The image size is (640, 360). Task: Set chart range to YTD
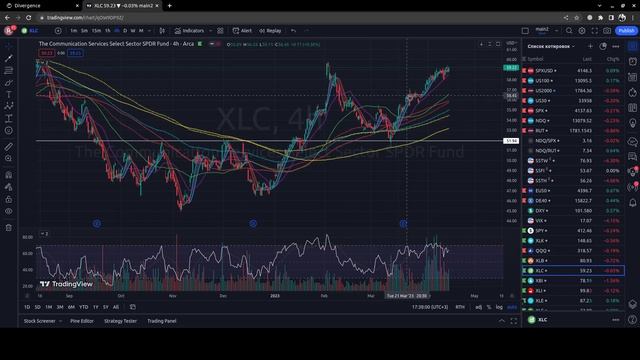84,307
